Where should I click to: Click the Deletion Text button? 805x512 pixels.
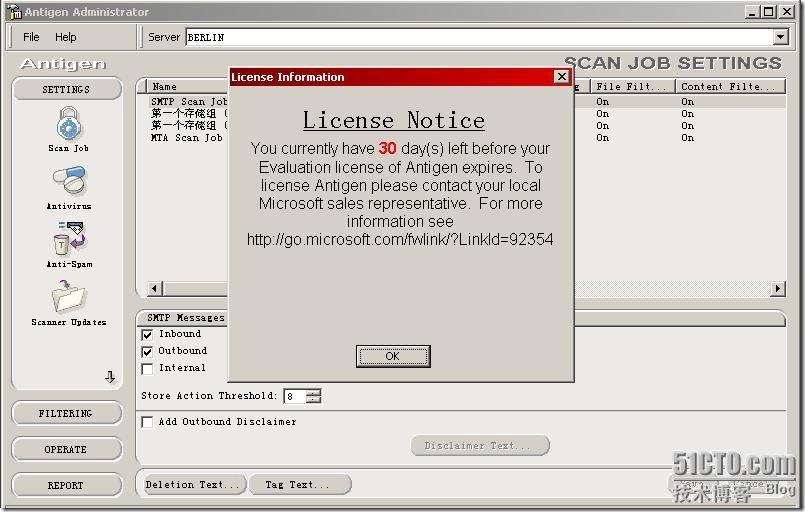coord(193,485)
